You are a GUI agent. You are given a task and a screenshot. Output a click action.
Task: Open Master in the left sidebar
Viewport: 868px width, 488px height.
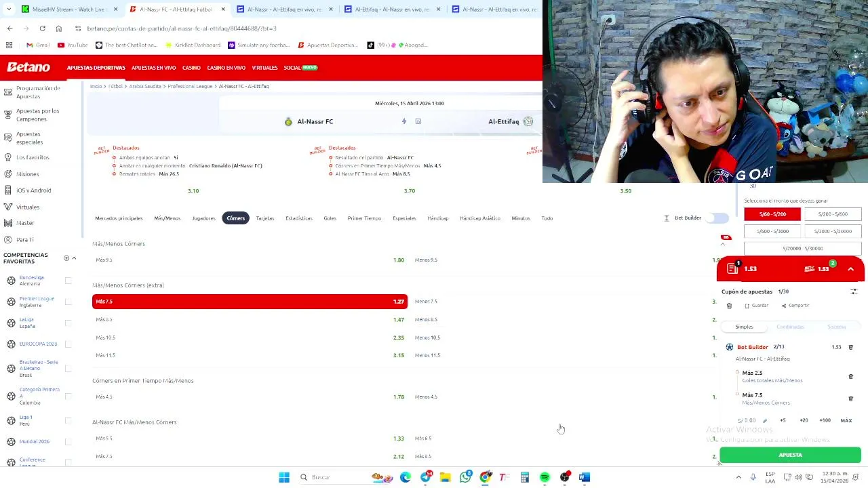click(25, 223)
